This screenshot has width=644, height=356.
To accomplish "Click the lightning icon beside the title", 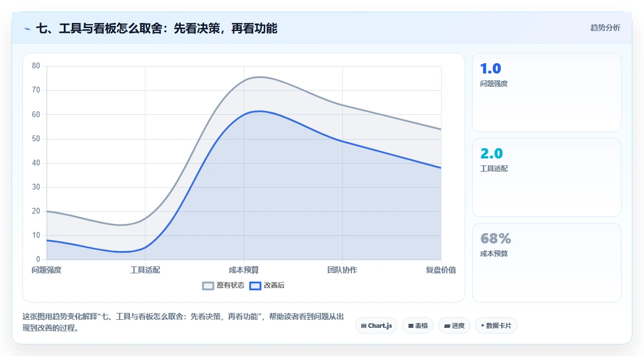I will click(28, 29).
